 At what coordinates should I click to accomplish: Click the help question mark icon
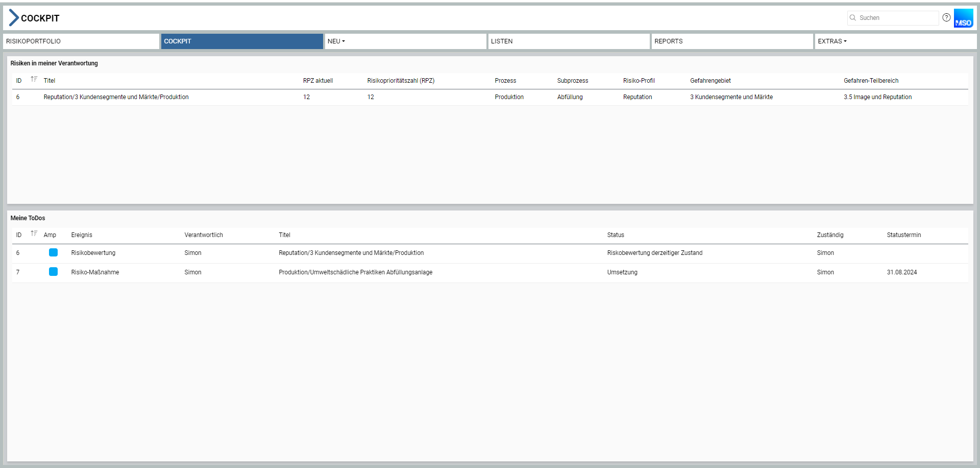click(946, 17)
